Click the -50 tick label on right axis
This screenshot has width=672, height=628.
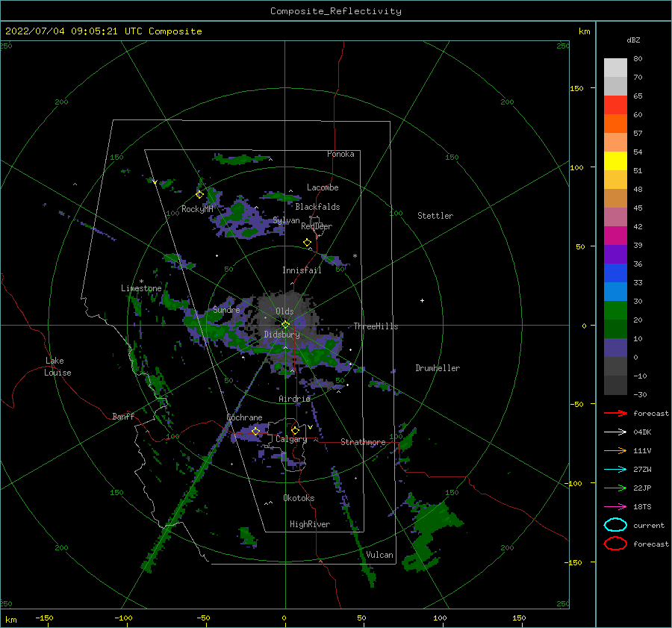(x=576, y=404)
